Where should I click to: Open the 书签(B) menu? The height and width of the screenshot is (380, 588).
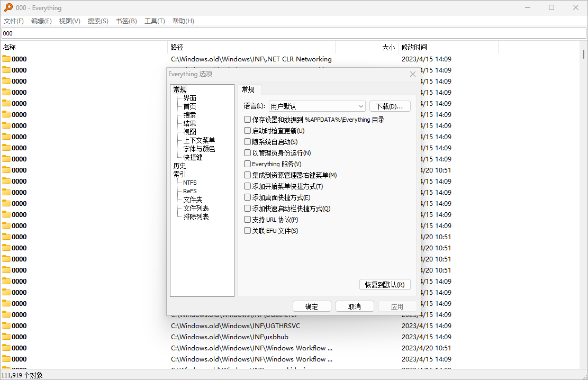click(x=126, y=21)
